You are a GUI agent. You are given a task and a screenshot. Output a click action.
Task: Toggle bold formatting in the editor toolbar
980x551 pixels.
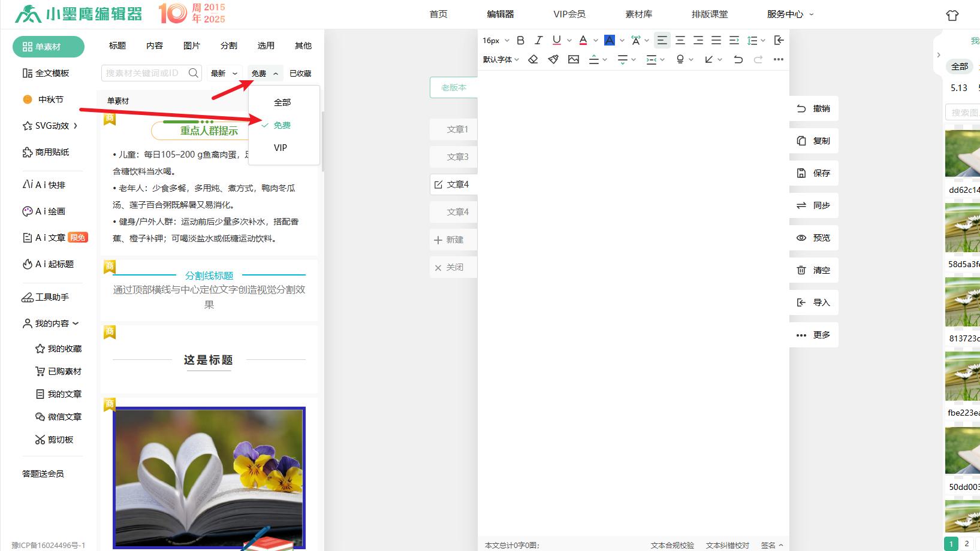(520, 40)
